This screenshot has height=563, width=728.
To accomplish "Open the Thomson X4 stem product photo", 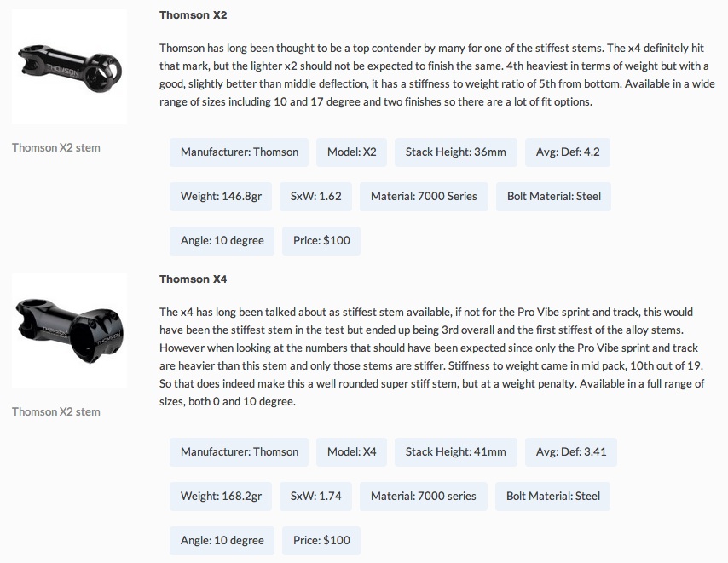I will [70, 330].
